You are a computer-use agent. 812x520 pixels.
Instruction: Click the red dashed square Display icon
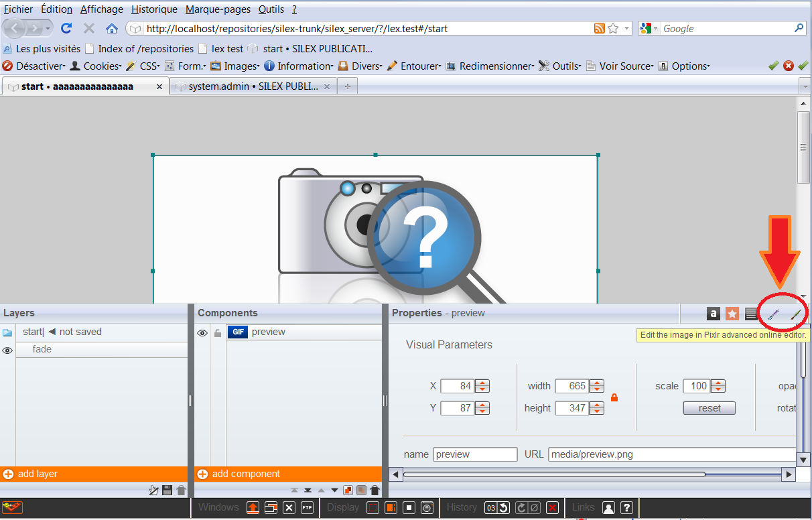click(373, 507)
